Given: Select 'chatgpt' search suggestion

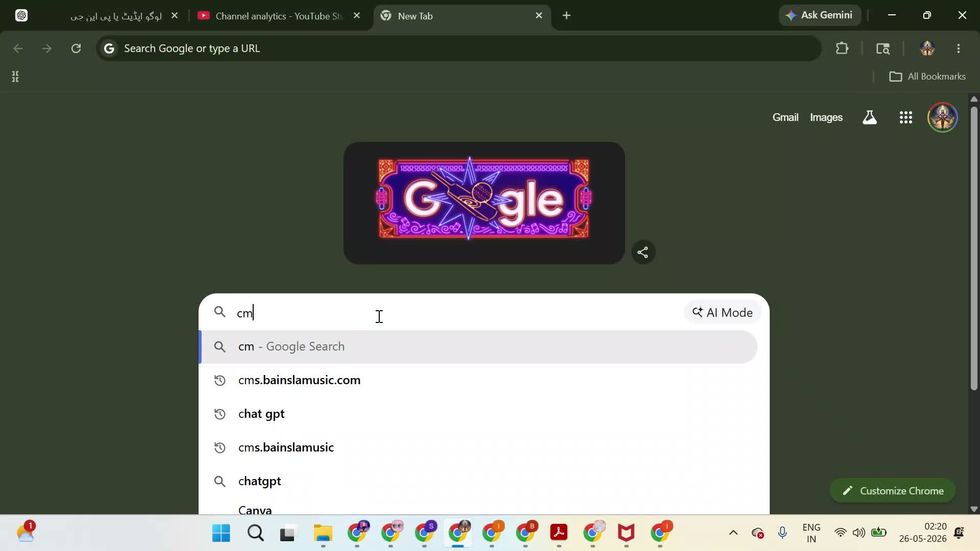Looking at the screenshot, I should click(x=479, y=482).
